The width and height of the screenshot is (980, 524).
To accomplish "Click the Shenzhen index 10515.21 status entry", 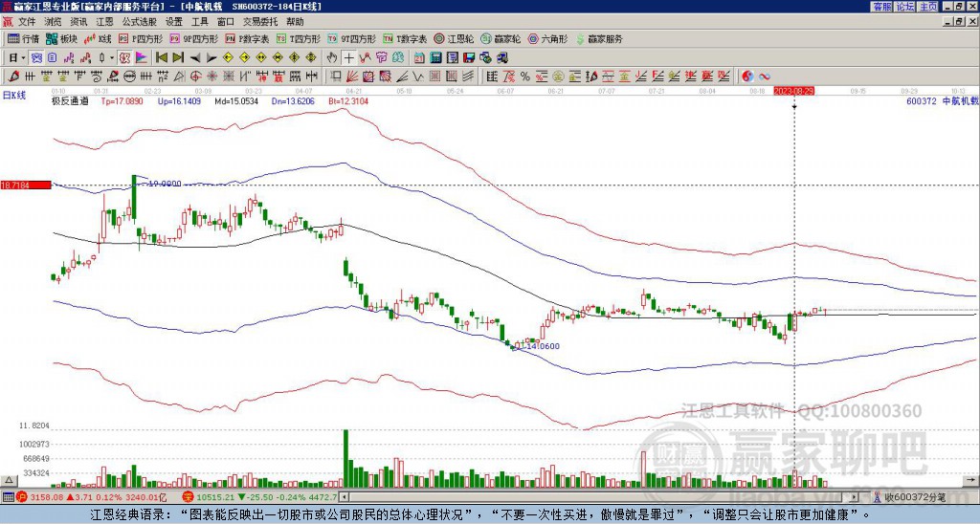I will click(260, 497).
